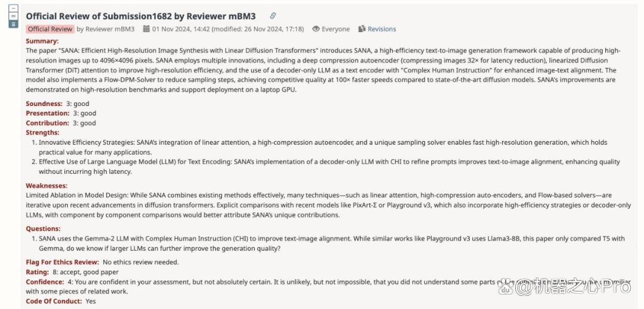Screen dimensions: 644x309
Task: Click the watermark logo at bottom right
Action: click(565, 287)
